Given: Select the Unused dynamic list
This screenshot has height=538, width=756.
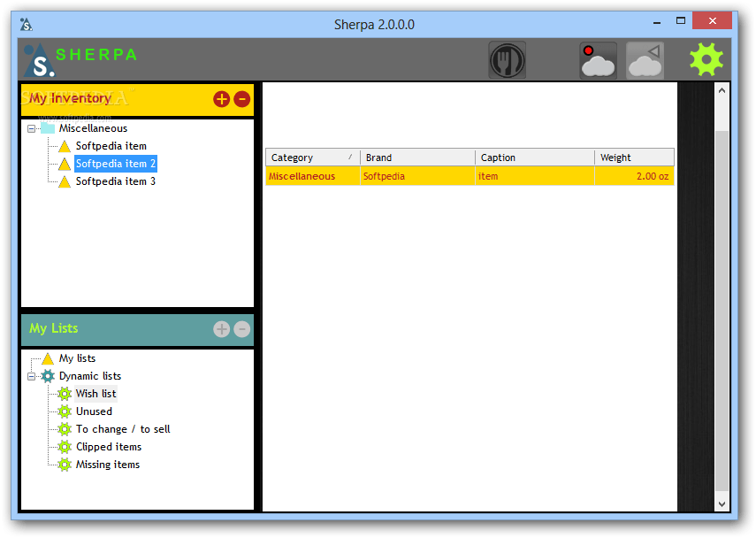Looking at the screenshot, I should [92, 411].
